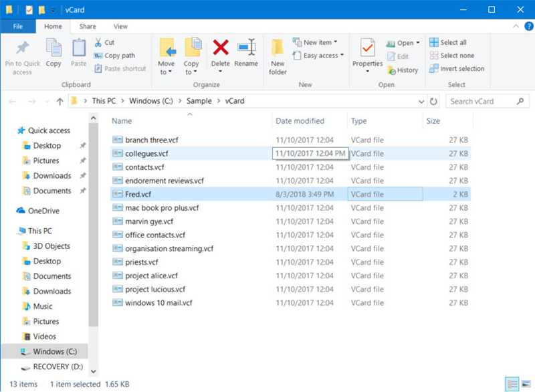Click the Pin to Quick access icon
535x392 pixels.
[23, 47]
